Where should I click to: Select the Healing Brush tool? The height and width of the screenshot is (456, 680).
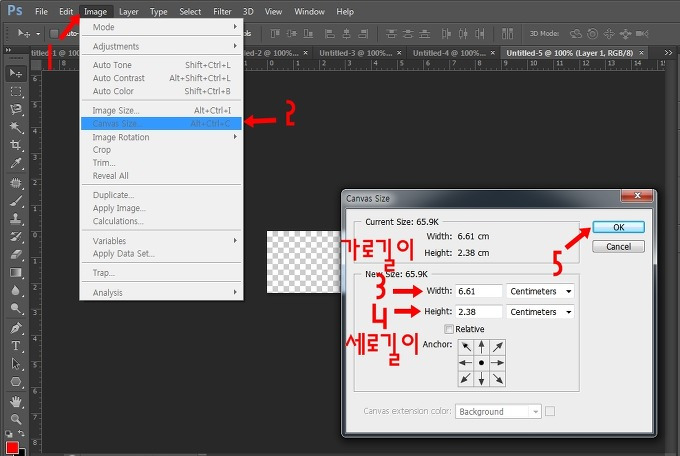pos(16,183)
